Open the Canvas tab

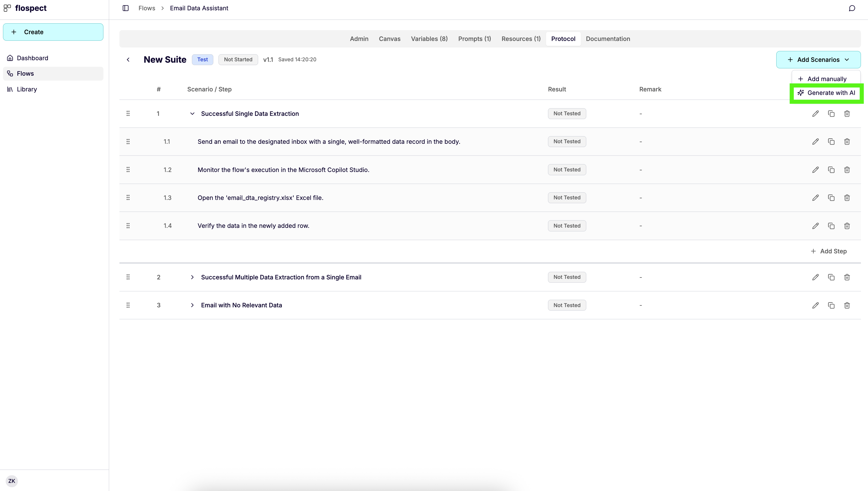(x=390, y=39)
